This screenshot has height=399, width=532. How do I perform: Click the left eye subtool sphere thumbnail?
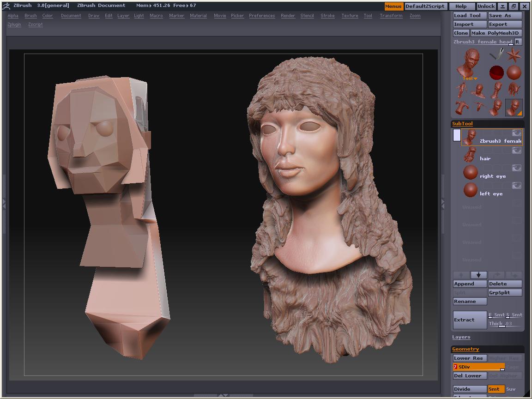point(470,190)
